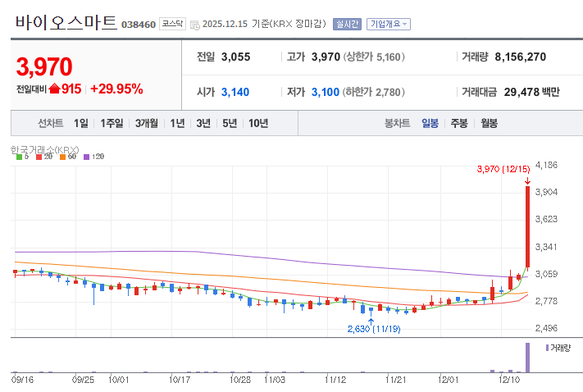The height and width of the screenshot is (392, 583).
Task: Click the 거래량 volume legend label
Action: [560, 348]
